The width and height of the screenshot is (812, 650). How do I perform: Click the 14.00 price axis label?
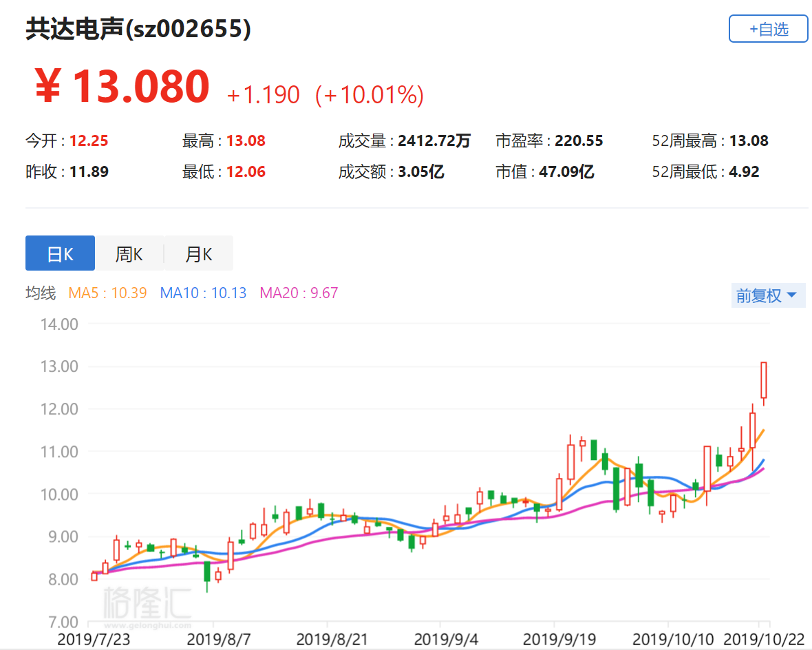point(59,324)
